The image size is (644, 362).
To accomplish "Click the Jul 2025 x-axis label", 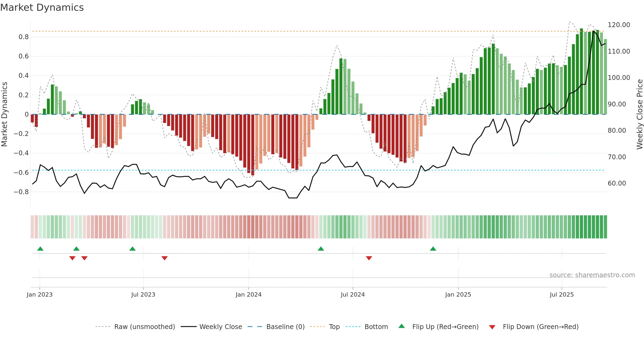I will pyautogui.click(x=562, y=294).
